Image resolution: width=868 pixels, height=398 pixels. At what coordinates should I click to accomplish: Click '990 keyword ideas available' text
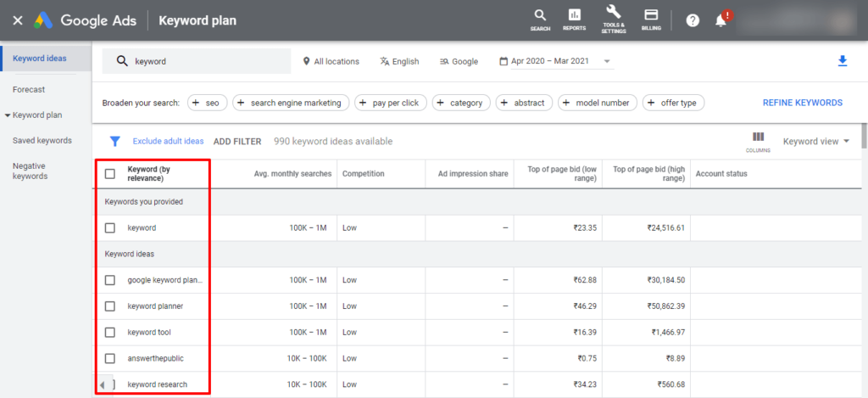point(333,142)
